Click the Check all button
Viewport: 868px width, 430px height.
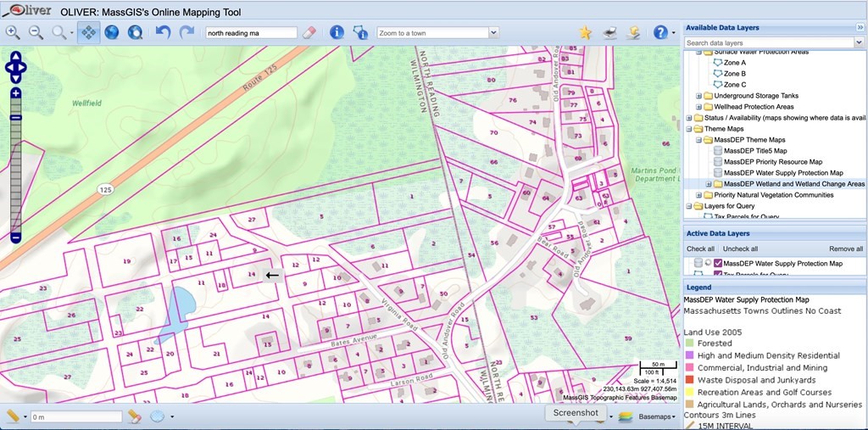point(700,249)
